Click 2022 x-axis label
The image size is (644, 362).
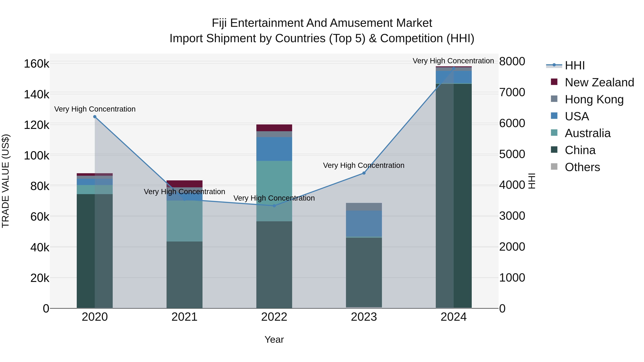pos(274,317)
